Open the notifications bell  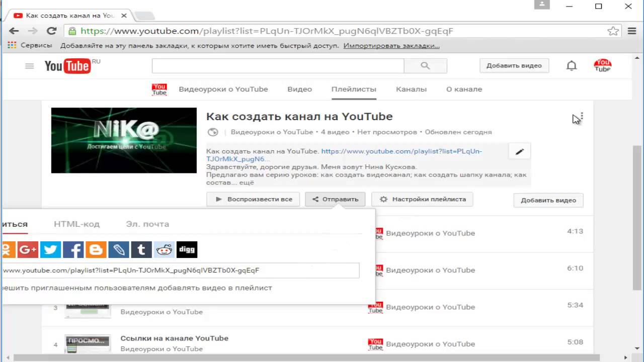(x=572, y=66)
